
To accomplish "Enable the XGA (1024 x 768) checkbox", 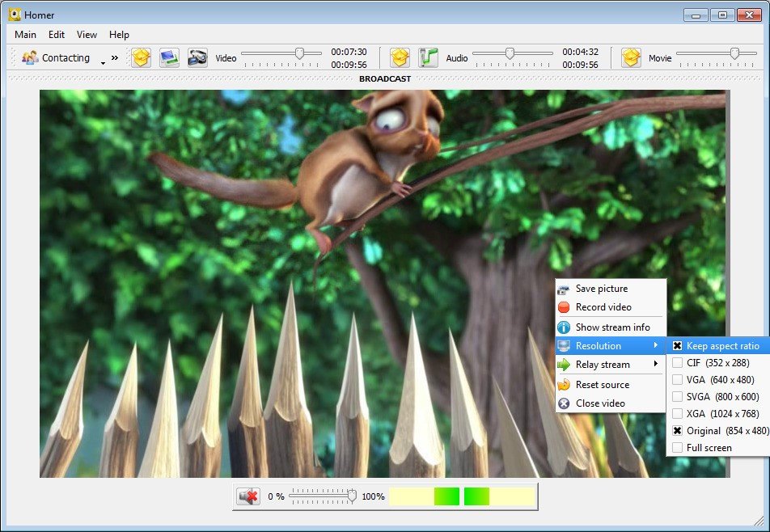I will 677,414.
